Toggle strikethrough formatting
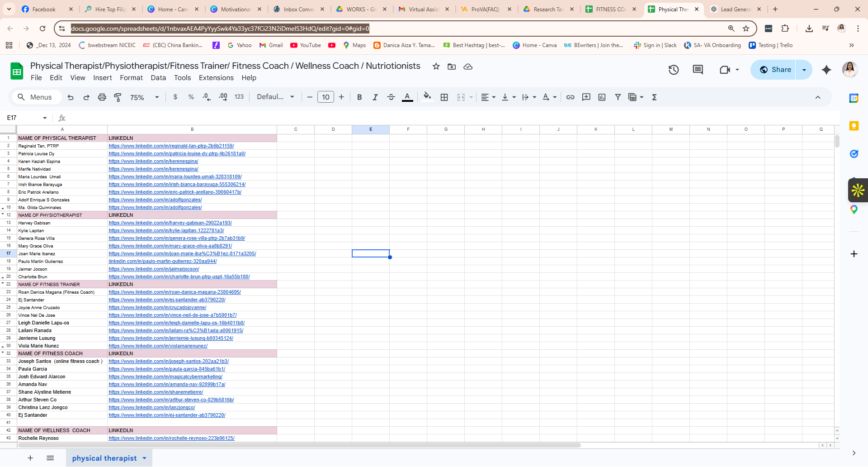The height and width of the screenshot is (467, 868). point(391,97)
